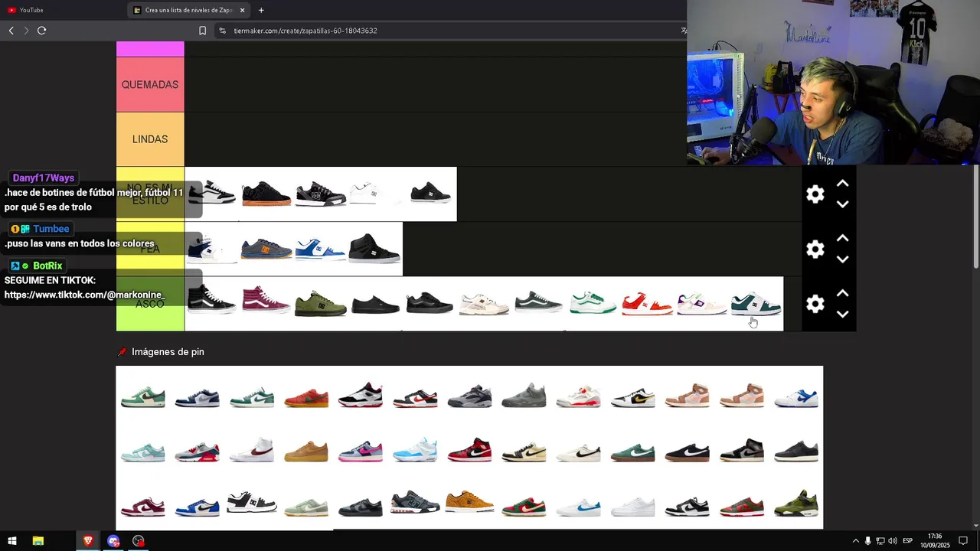Pick the white black yellow Jordan low

point(632,397)
